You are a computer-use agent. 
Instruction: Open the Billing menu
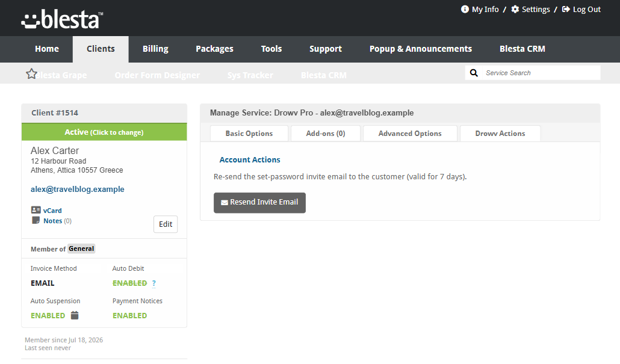pos(155,49)
